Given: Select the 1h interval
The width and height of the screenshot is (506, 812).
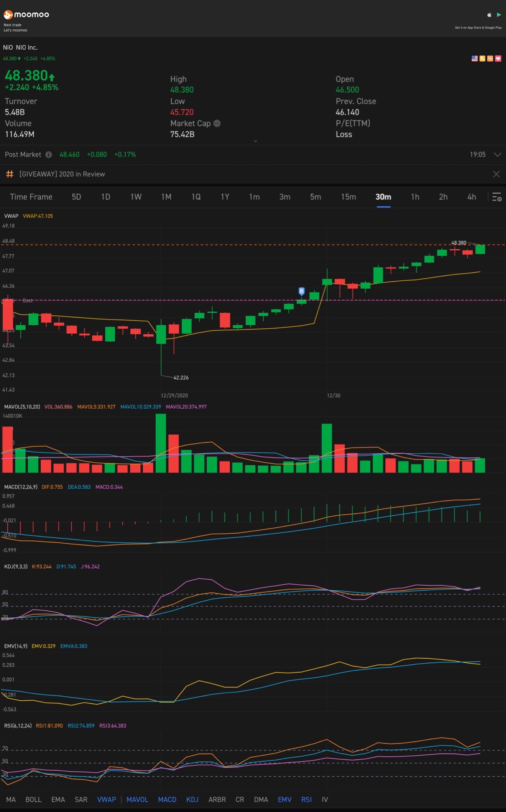Looking at the screenshot, I should 415,197.
